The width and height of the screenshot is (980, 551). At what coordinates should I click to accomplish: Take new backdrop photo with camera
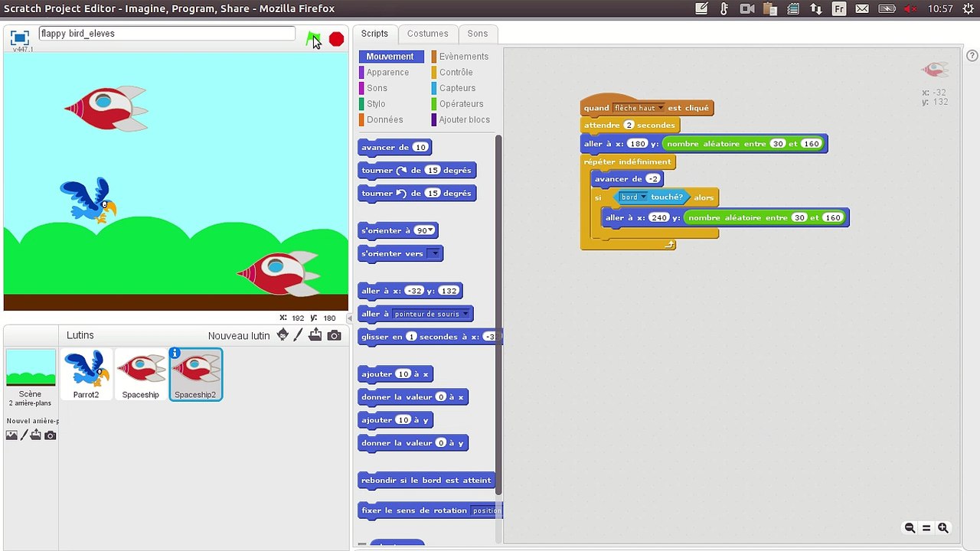[x=50, y=435]
